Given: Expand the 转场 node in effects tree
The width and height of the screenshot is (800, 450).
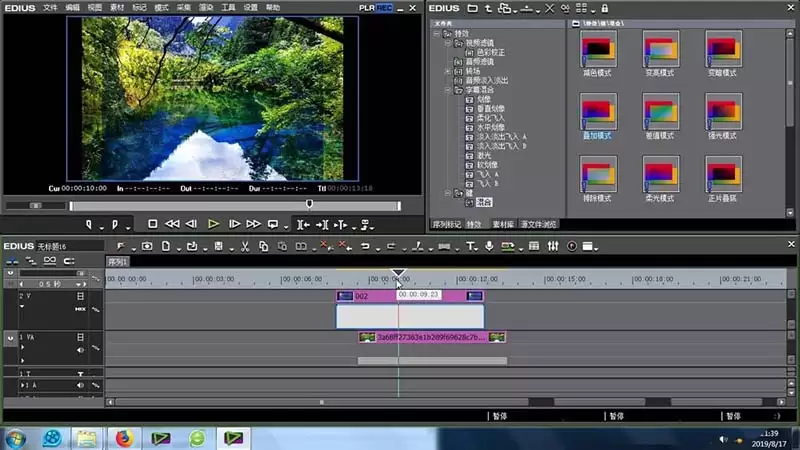Looking at the screenshot, I should coord(447,71).
